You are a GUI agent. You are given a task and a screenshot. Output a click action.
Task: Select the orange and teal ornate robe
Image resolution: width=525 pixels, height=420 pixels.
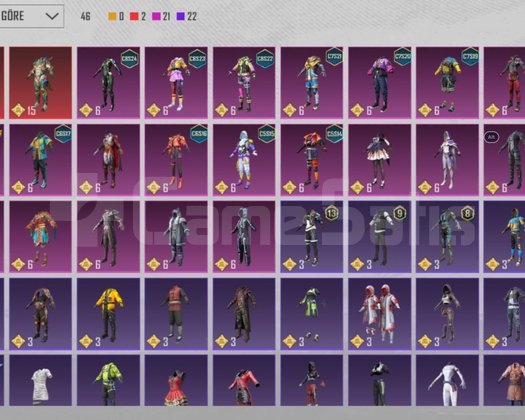click(41, 237)
